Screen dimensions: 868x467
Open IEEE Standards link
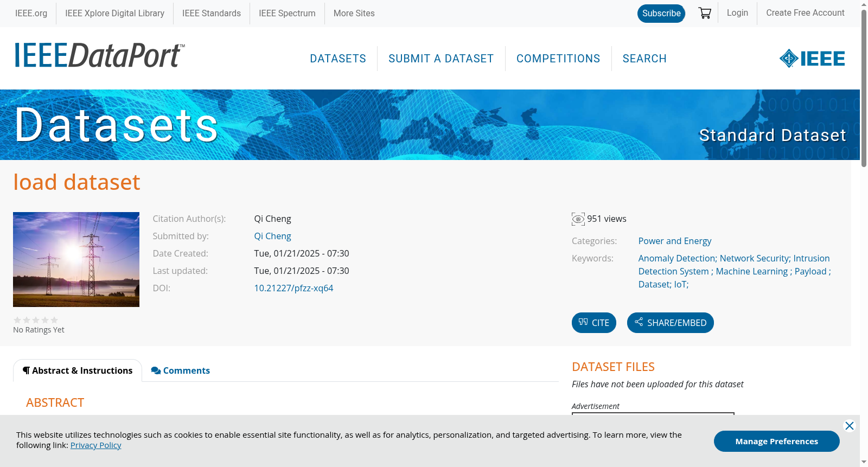tap(212, 14)
